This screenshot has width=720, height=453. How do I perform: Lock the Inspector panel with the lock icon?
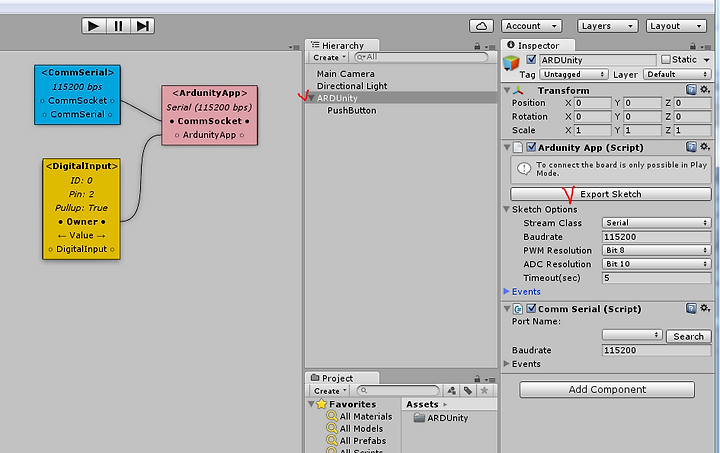(x=692, y=46)
